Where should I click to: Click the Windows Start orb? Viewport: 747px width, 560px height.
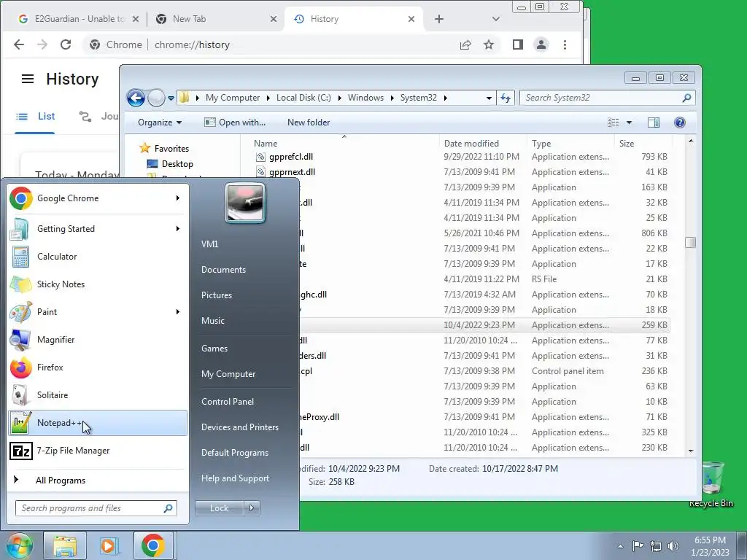(x=18, y=545)
